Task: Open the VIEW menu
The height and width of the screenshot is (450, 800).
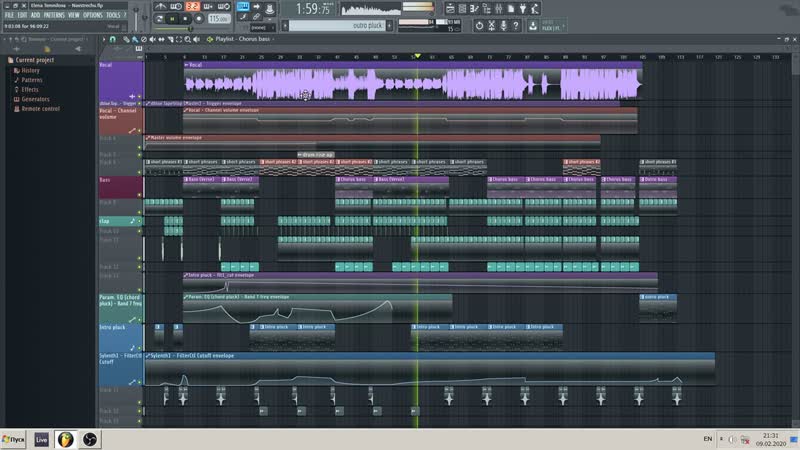Action: click(x=74, y=15)
